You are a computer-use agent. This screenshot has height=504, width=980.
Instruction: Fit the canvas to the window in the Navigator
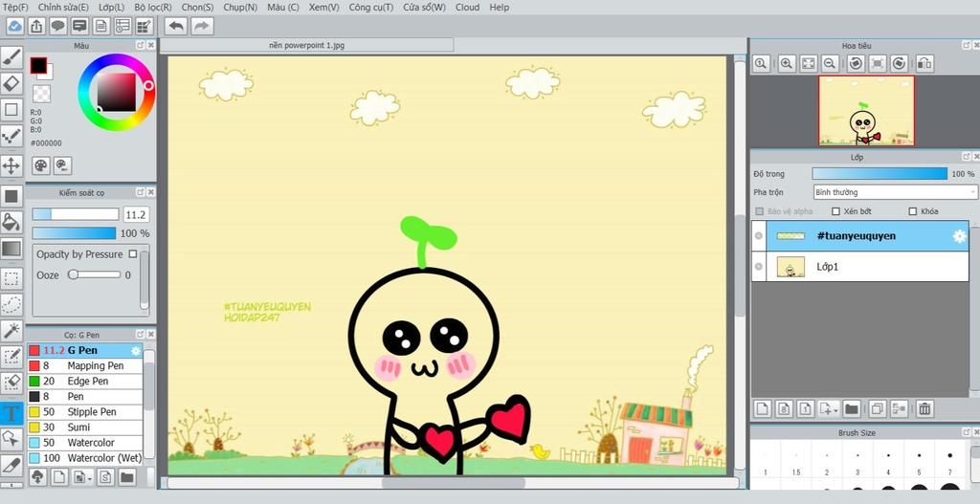(808, 63)
